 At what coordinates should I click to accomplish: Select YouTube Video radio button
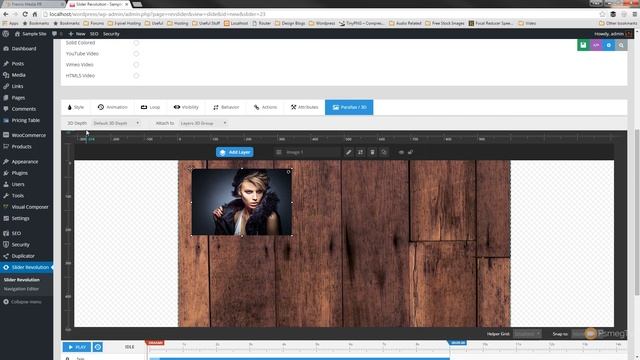136,53
